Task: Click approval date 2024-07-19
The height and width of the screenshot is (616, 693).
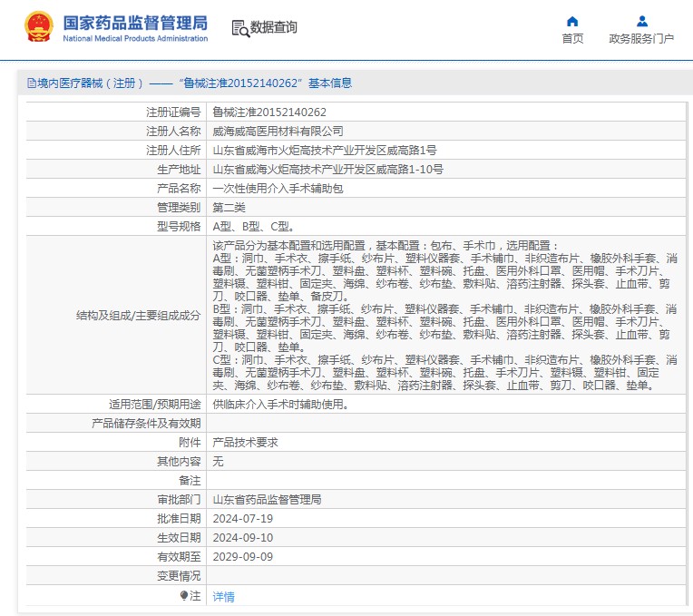Action: point(242,518)
